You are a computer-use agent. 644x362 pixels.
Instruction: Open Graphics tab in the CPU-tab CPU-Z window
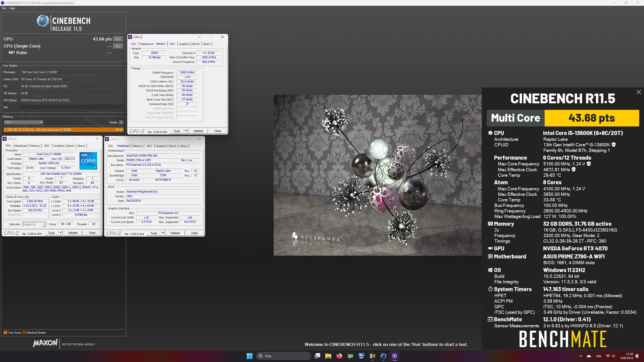(59, 146)
